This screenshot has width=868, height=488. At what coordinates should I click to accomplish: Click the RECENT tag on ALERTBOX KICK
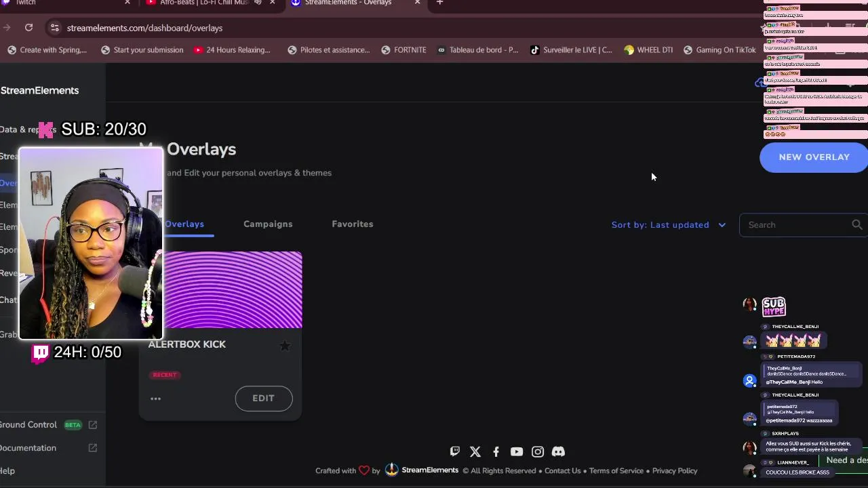165,375
